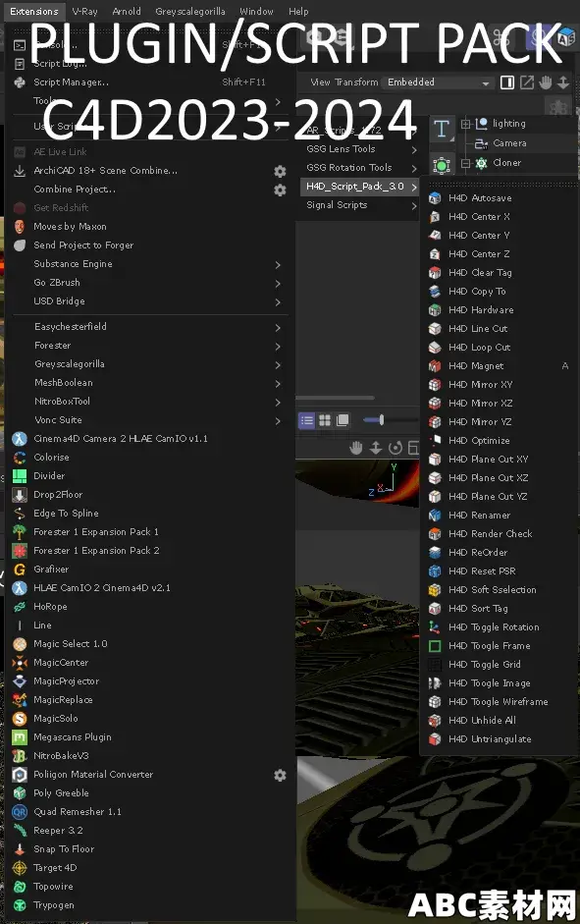Click the viewport rotate icon
The height and width of the screenshot is (924, 580).
395,448
